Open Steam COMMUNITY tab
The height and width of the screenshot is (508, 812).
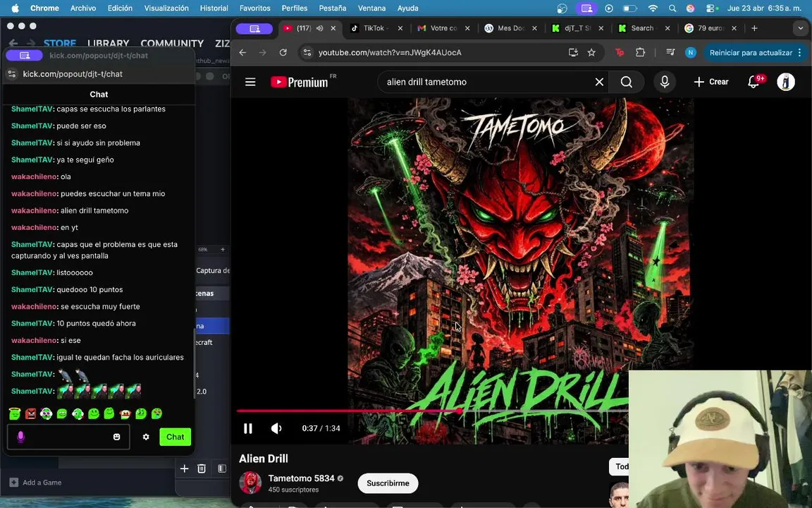[x=172, y=44]
